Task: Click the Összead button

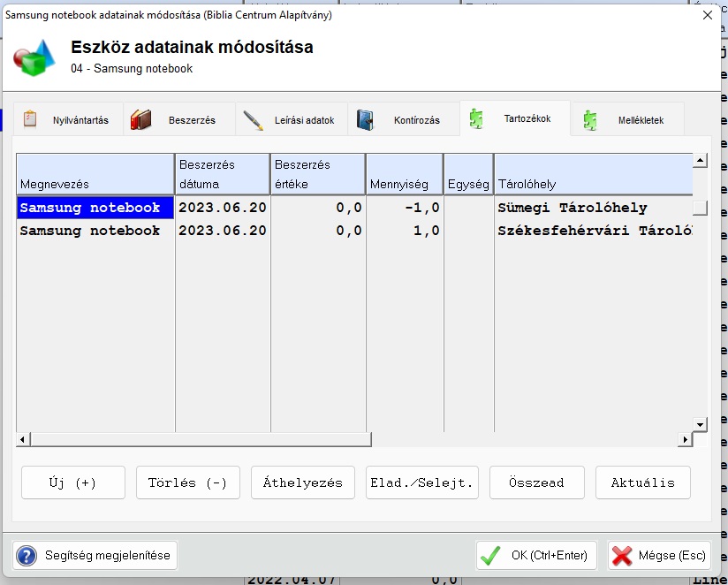Action: click(536, 482)
